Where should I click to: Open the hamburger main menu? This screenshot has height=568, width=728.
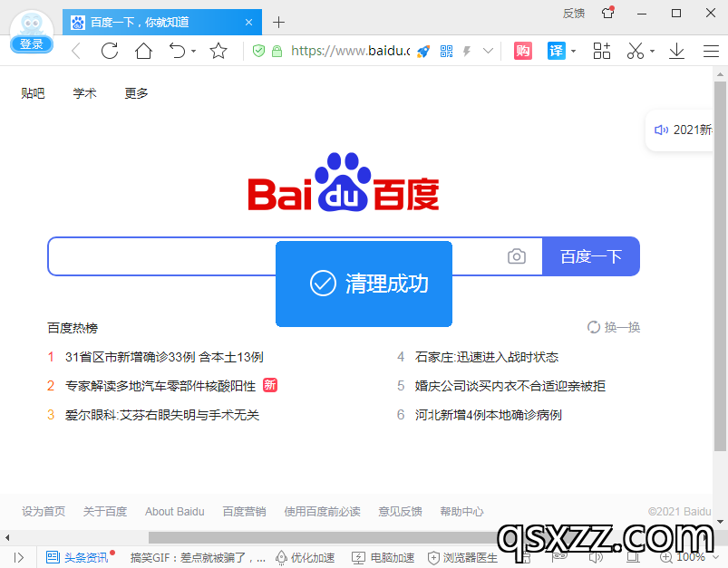point(711,51)
